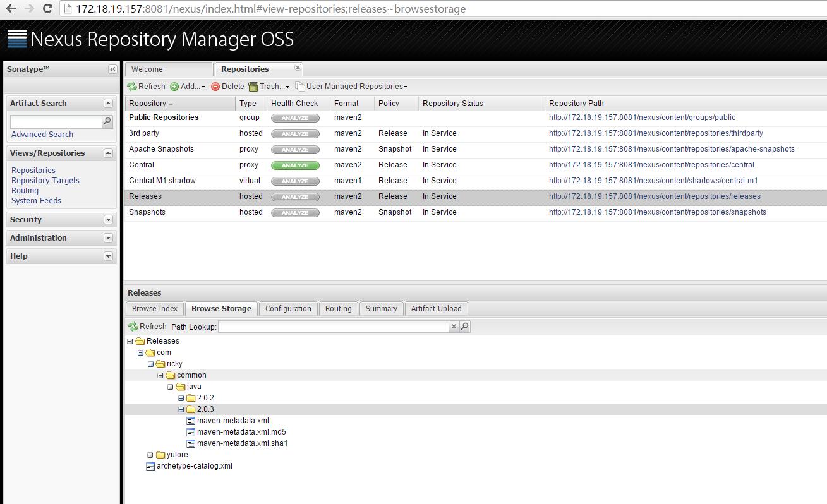This screenshot has width=827, height=504.
Task: Expand the Help panel
Action: 108,256
